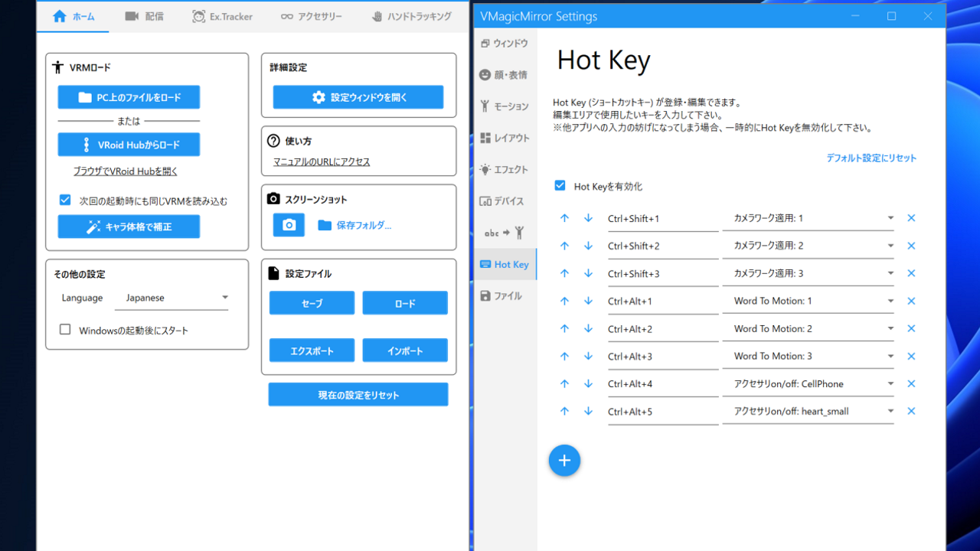Screen dimensions: 980x551
Task: Open action dropdown カメラワーク適用: 2
Action: [x=808, y=246]
